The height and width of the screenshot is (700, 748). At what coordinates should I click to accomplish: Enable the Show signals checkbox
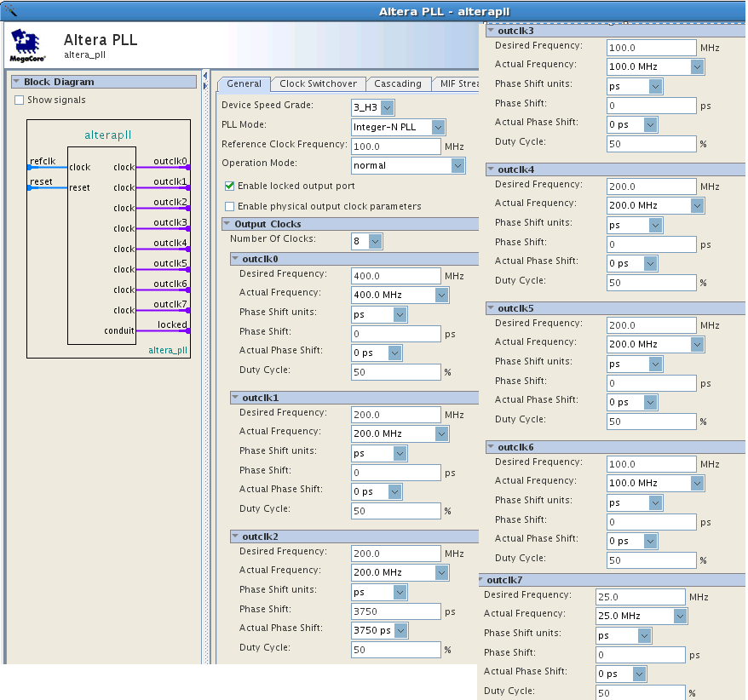20,100
